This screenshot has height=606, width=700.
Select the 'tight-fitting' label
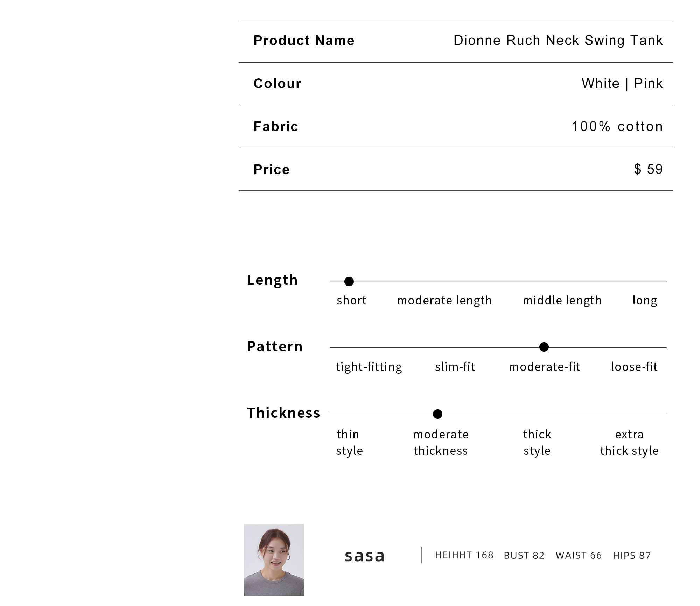tap(369, 367)
